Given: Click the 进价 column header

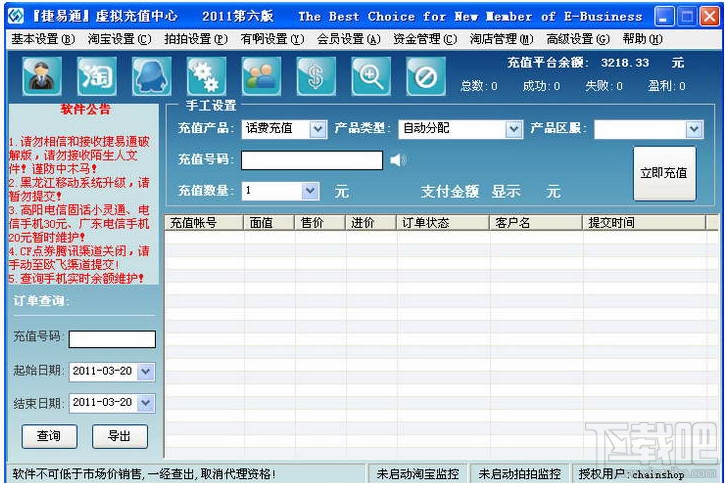Looking at the screenshot, I should tap(371, 223).
